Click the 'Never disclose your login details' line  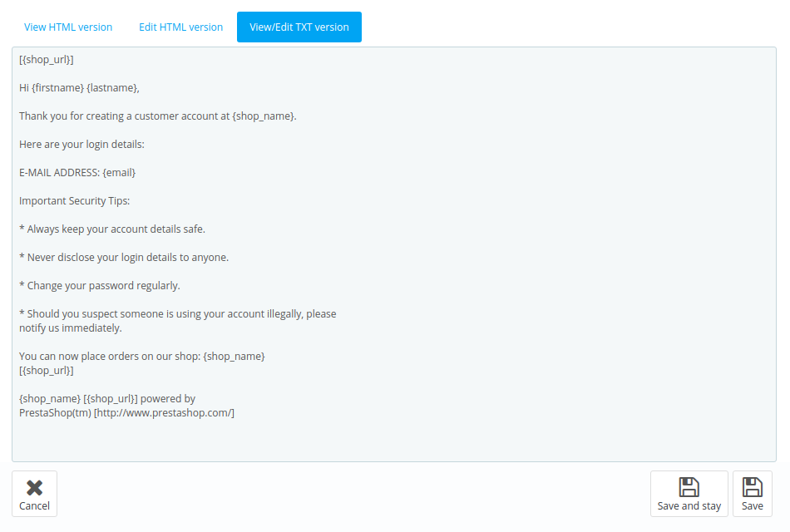pos(124,257)
